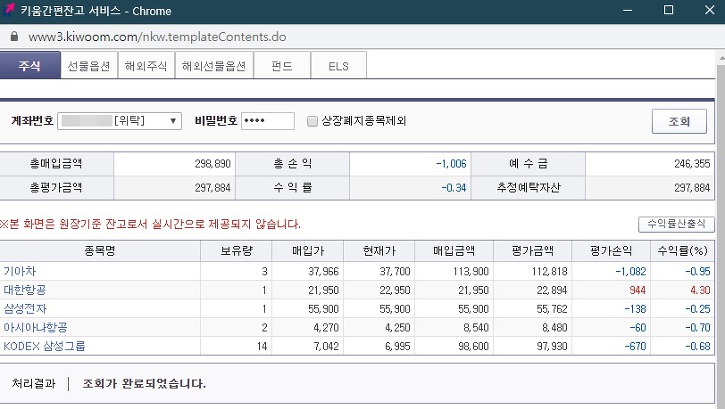The width and height of the screenshot is (725, 409).
Task: Click 아시아나항공 현재가 value 4,250
Action: coord(398,327)
